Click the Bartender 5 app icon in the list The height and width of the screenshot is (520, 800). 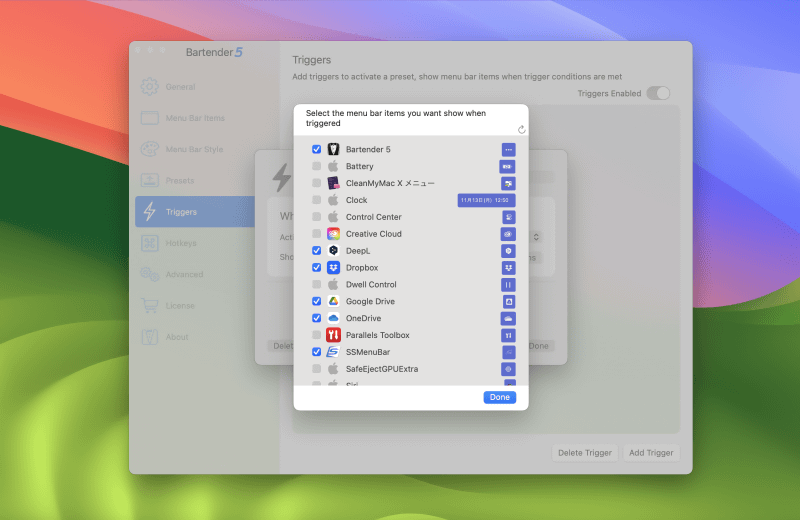pos(333,149)
